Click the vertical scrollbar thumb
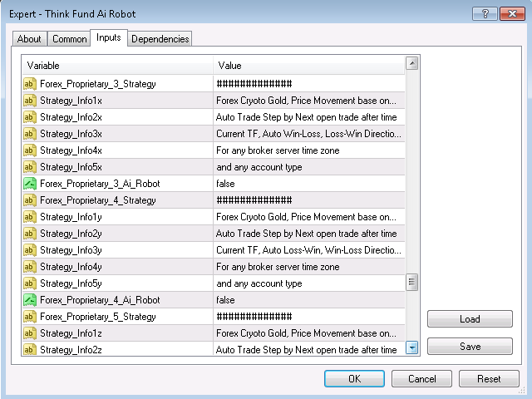Image resolution: width=532 pixels, height=399 pixels. tap(412, 283)
